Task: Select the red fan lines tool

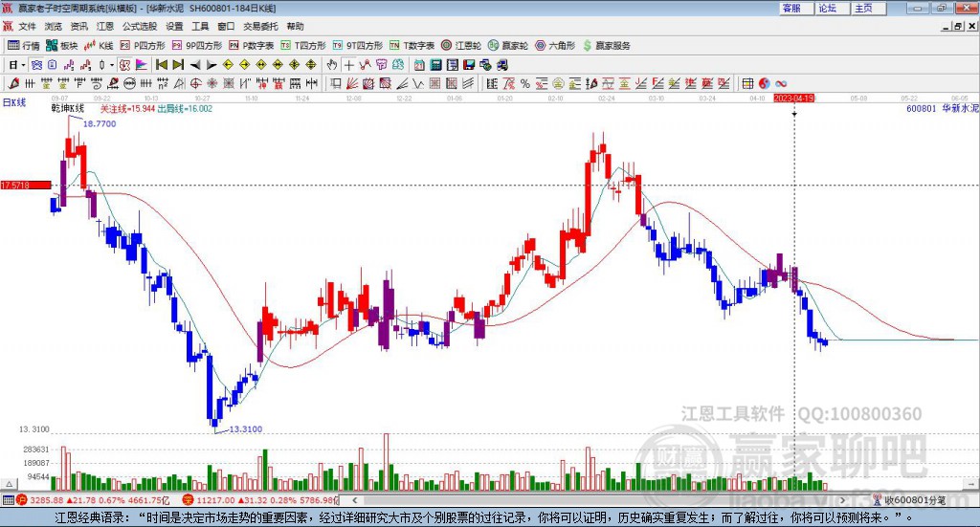Action: [x=352, y=83]
